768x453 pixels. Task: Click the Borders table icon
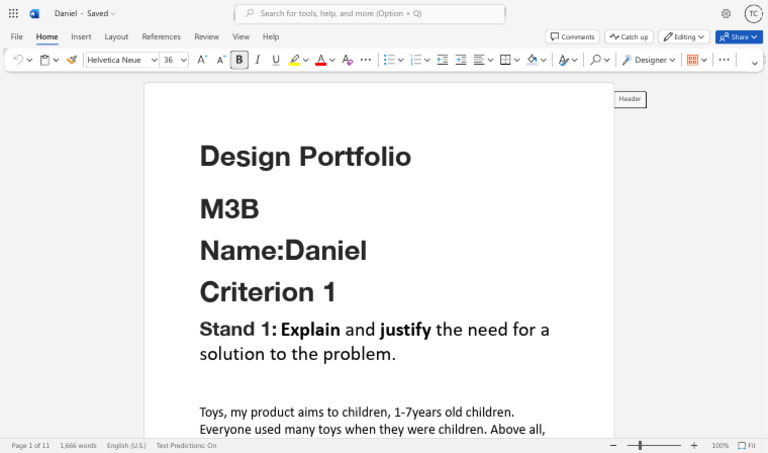[505, 60]
